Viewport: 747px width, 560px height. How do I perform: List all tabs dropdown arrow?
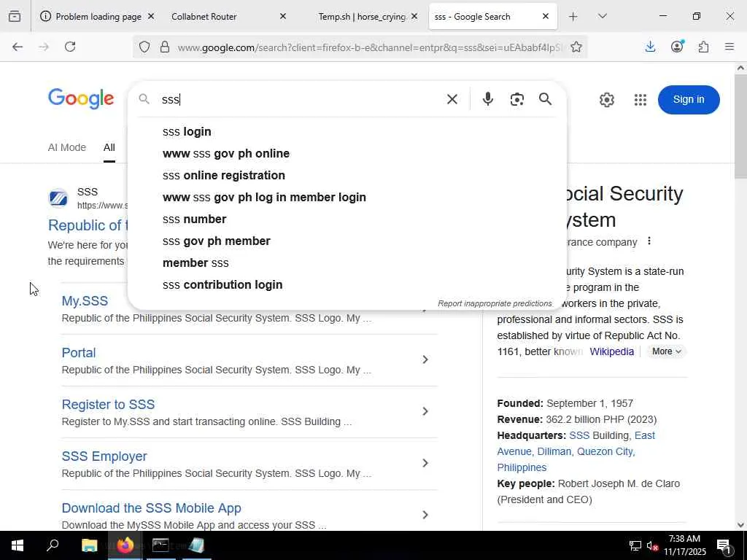603,16
